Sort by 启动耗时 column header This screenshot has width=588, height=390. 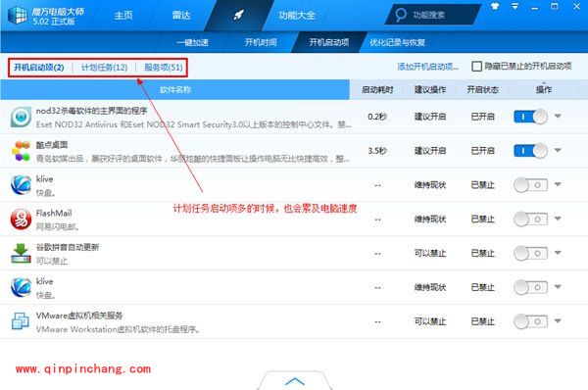pos(377,89)
